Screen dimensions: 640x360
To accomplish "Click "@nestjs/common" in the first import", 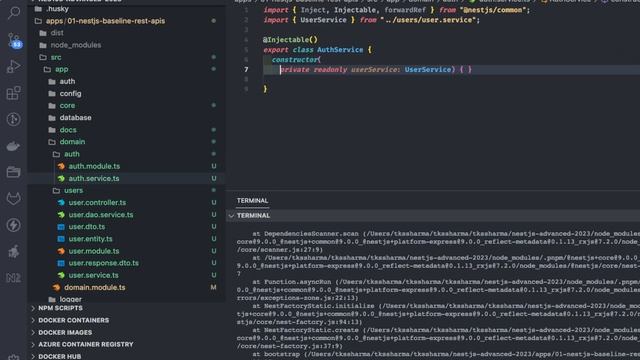I will [x=493, y=10].
